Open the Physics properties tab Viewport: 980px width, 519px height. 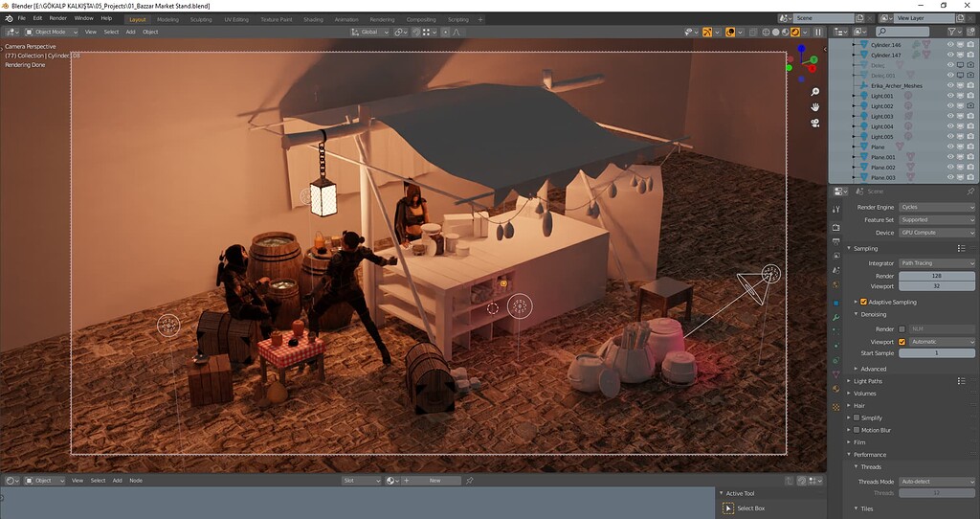[836, 346]
